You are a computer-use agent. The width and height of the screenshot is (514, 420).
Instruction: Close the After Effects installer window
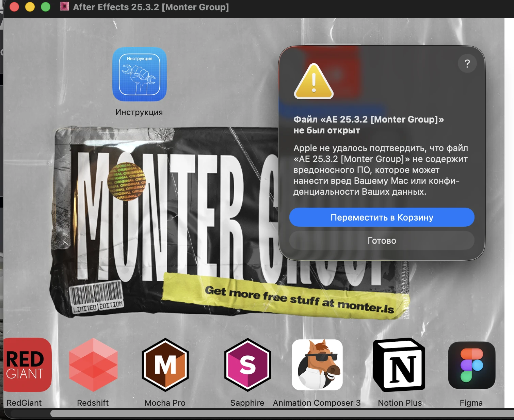pos(14,7)
